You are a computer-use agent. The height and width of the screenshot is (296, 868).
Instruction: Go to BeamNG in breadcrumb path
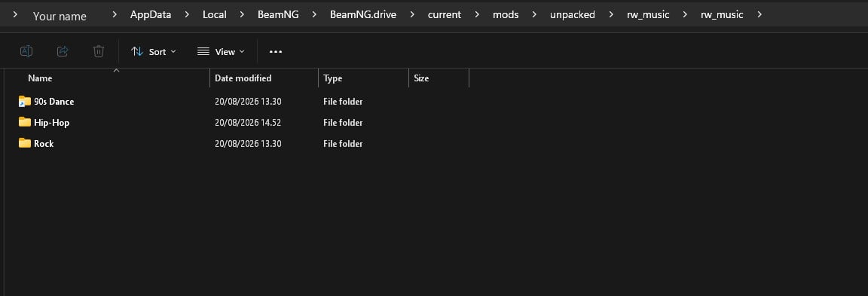[278, 15]
